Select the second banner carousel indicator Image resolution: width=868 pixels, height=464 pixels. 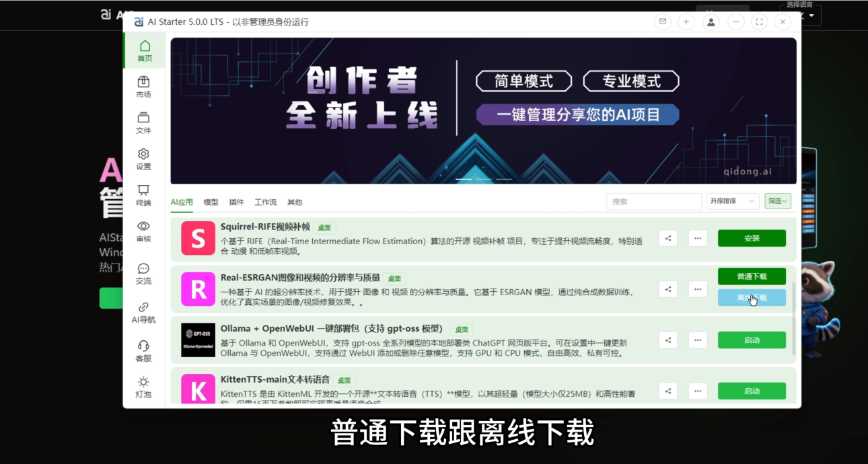484,180
